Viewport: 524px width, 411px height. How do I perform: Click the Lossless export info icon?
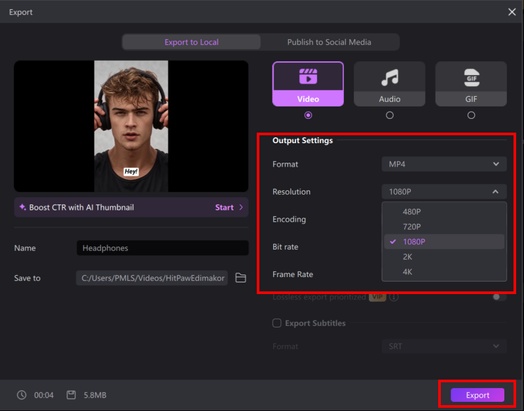[394, 297]
